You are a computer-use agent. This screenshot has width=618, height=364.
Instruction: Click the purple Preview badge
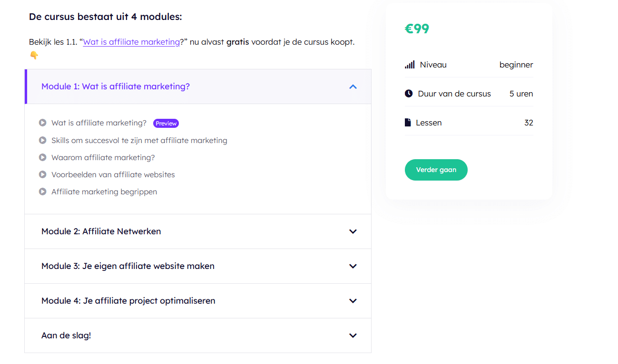(x=166, y=124)
